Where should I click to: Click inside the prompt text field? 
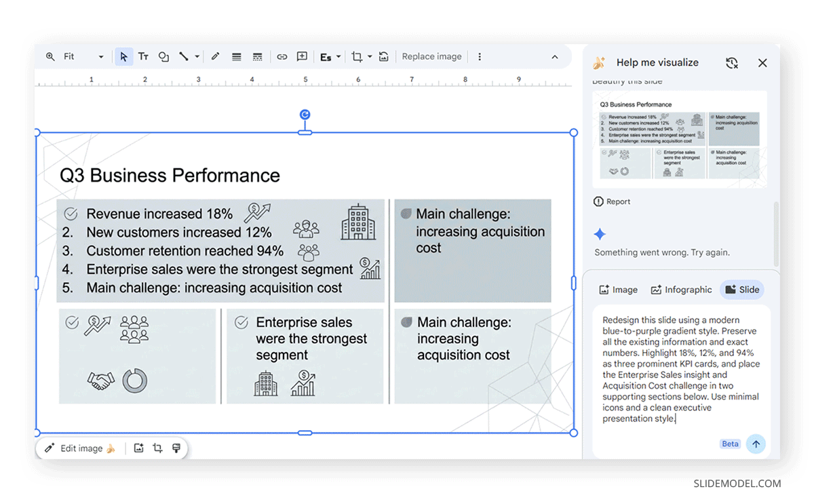tap(681, 369)
